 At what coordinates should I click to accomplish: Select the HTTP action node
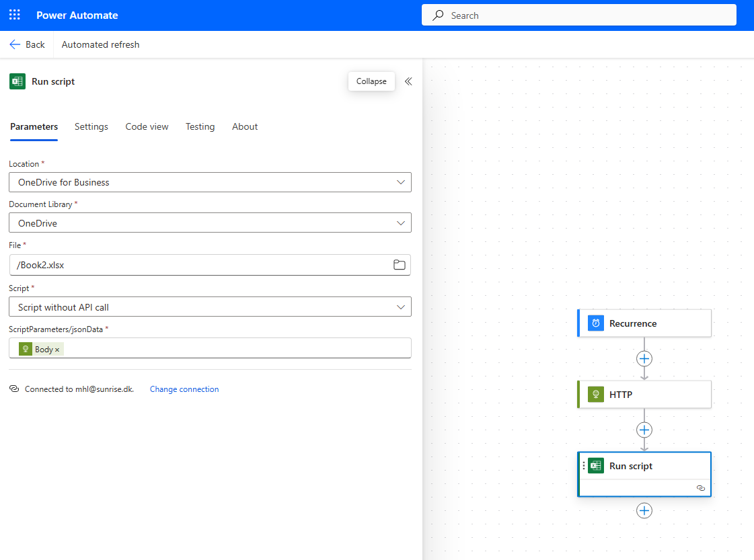point(644,395)
